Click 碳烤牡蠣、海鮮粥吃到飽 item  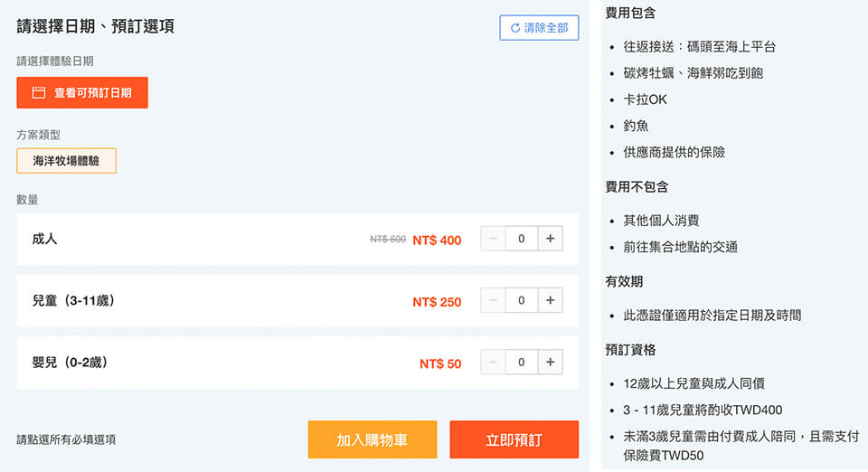point(693,73)
